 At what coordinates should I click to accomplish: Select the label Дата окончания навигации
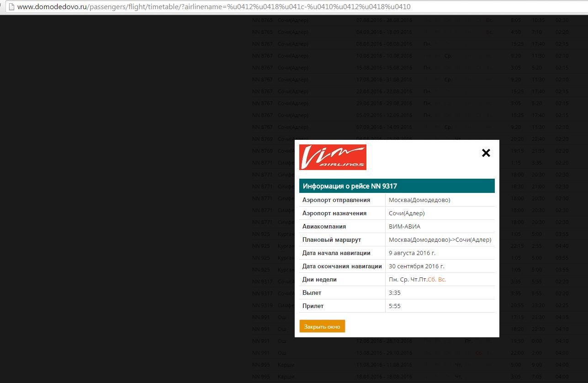pyautogui.click(x=342, y=266)
